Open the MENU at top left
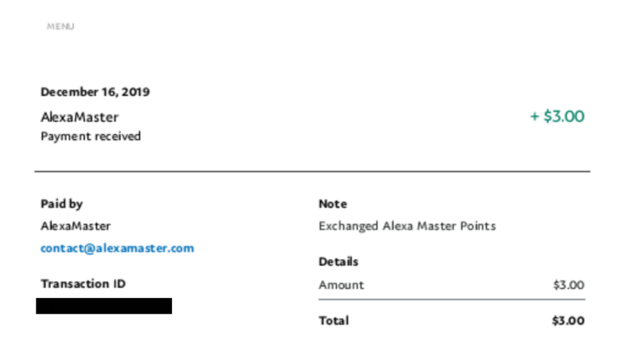This screenshot has height=364, width=626. point(60,26)
